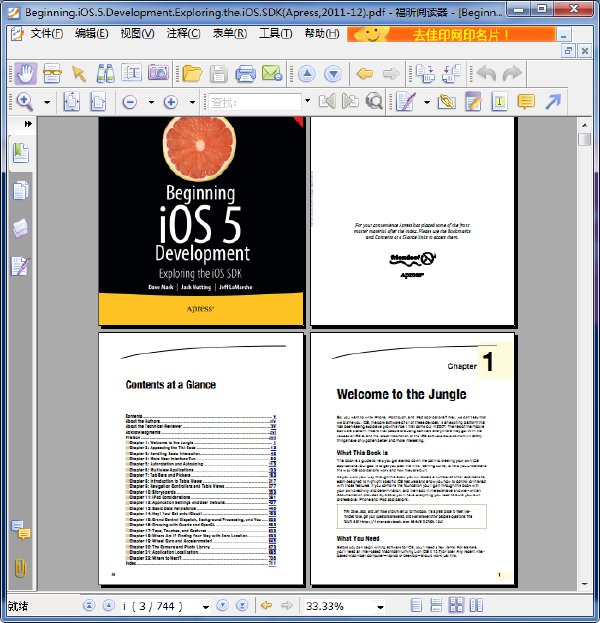Choose the Select Text tool with glasses icon
This screenshot has height=623, width=600.
52,74
